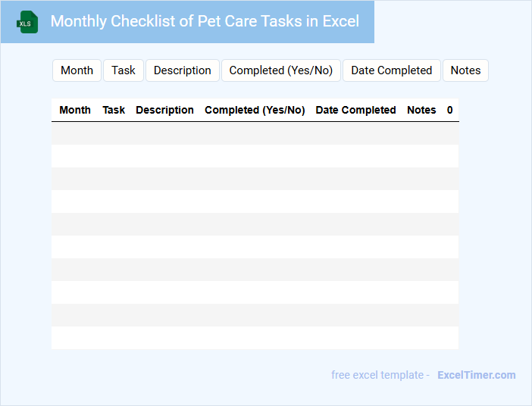Select the second empty table row

[x=255, y=156]
